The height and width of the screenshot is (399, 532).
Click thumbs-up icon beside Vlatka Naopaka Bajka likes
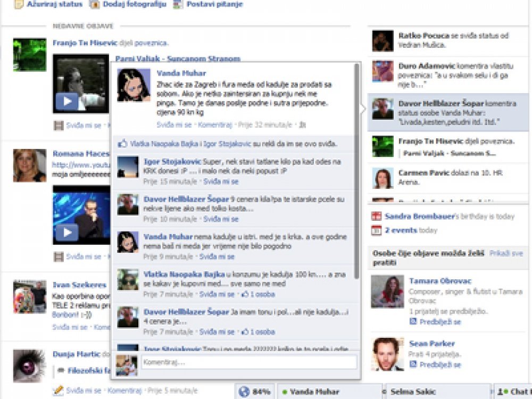(x=122, y=144)
